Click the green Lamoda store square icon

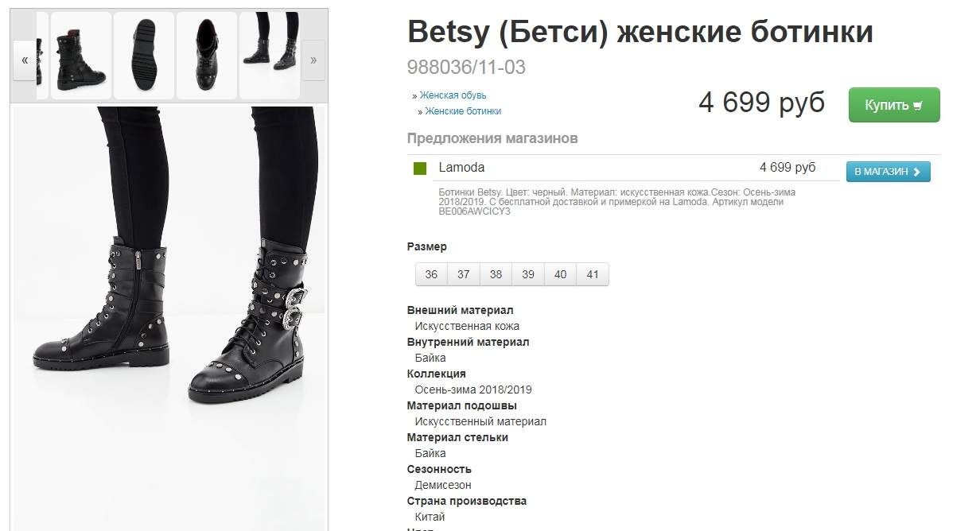(420, 169)
